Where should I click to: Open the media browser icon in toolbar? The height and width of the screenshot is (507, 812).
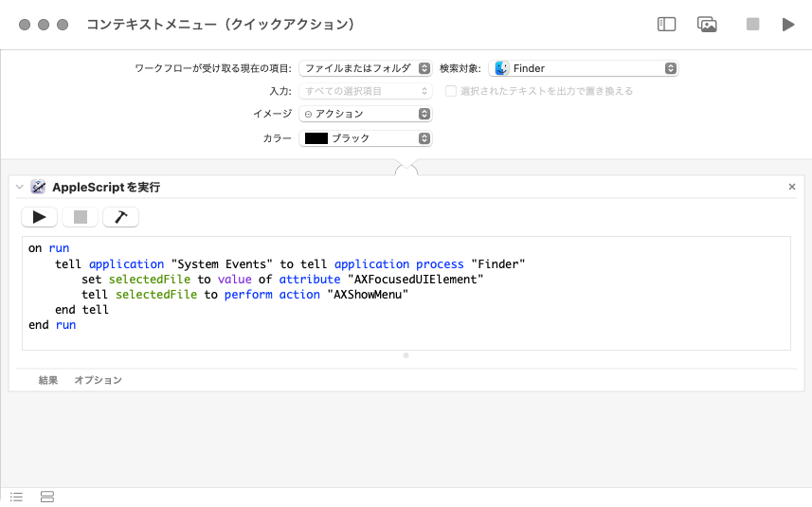(x=707, y=25)
